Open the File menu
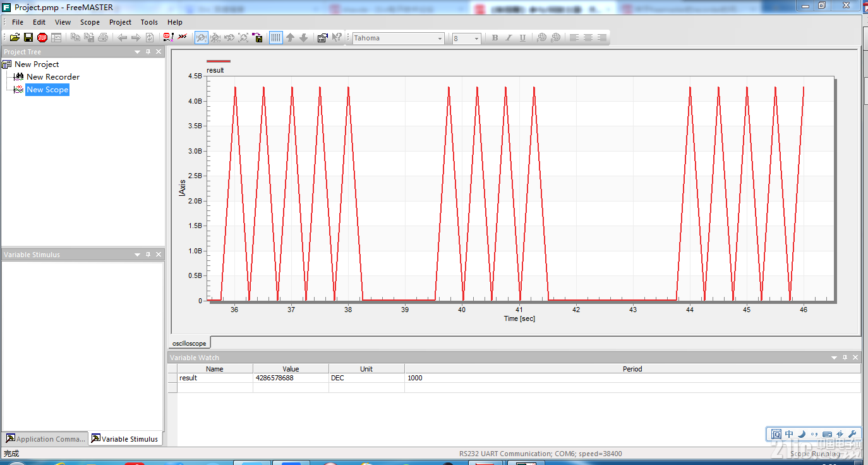 pos(18,22)
